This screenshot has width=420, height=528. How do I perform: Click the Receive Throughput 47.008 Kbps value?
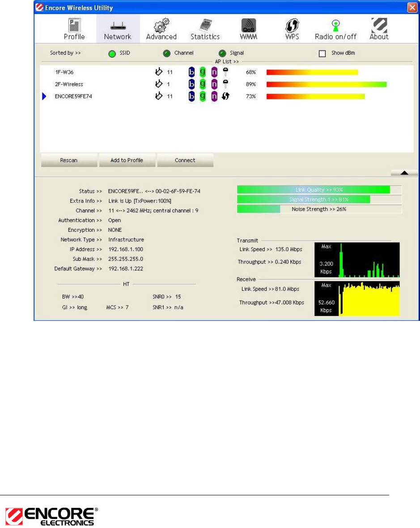[289, 302]
